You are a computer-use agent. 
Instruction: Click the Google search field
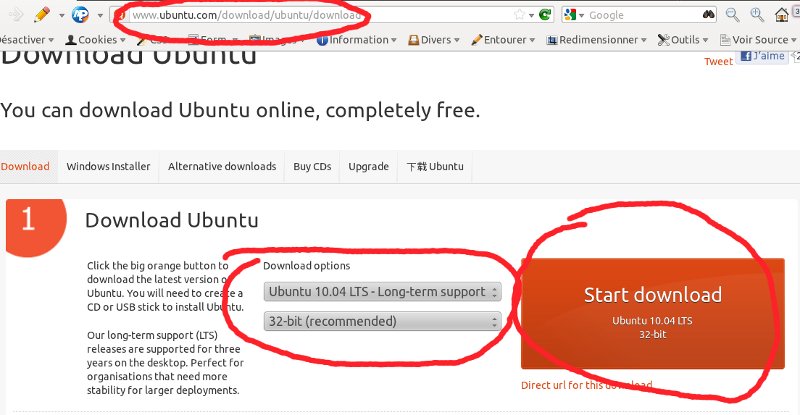[x=643, y=15]
